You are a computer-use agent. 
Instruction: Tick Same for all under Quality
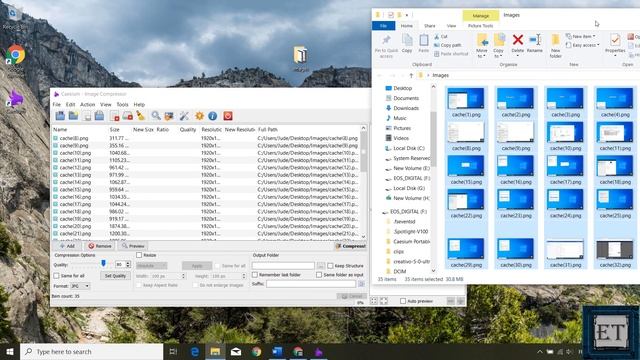(x=56, y=276)
